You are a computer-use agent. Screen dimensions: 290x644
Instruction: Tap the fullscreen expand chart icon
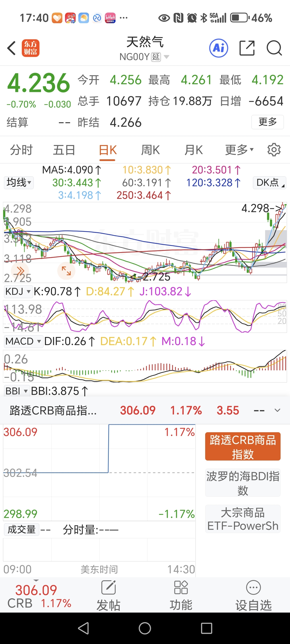66,271
